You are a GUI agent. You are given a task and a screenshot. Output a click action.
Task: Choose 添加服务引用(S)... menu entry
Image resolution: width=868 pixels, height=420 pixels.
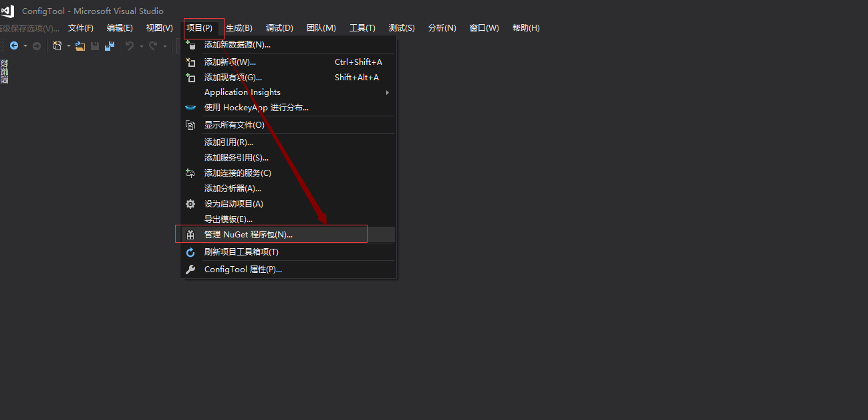click(x=289, y=158)
